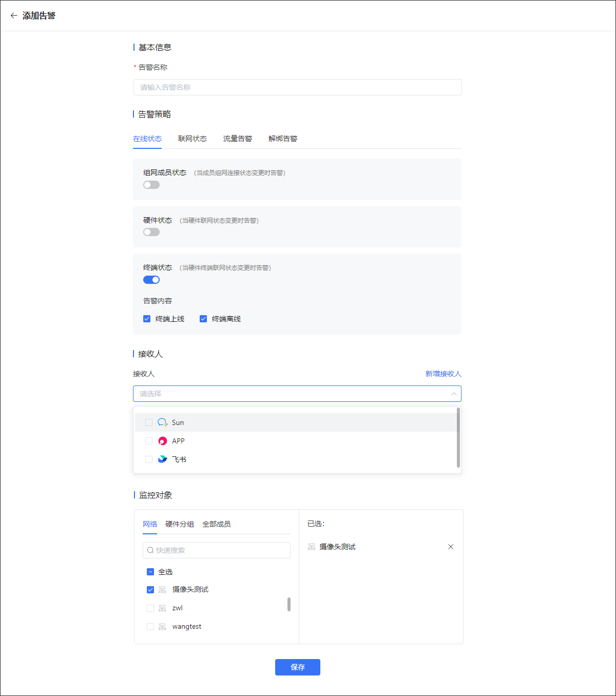Remove 摄像头测试 from selected list

pos(451,547)
